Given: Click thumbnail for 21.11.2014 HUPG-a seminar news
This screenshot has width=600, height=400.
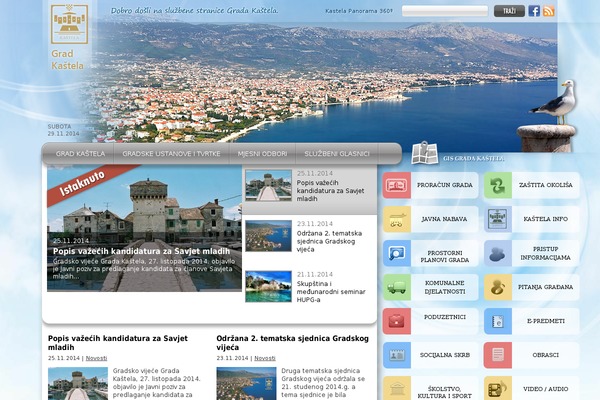Looking at the screenshot, I should pos(269,287).
